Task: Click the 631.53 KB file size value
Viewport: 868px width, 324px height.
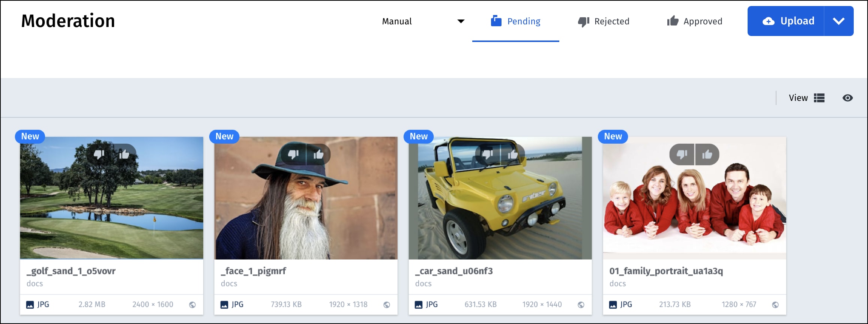Action: click(x=481, y=305)
